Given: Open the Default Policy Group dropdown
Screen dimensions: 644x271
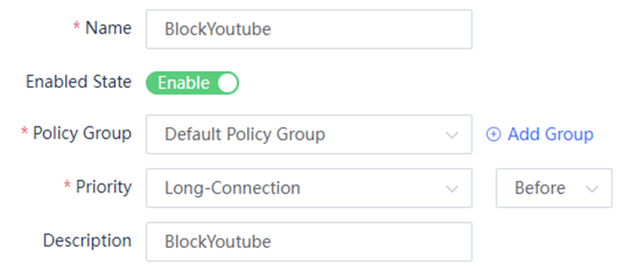Looking at the screenshot, I should (309, 134).
